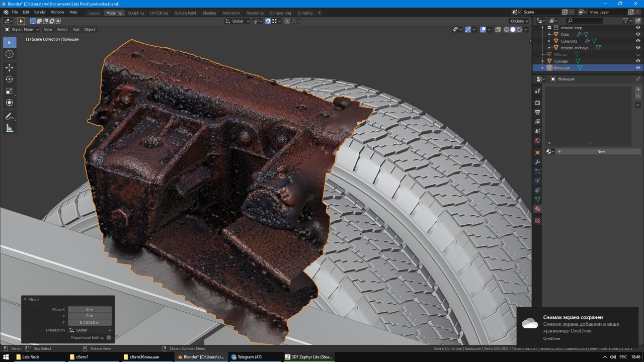Viewport: 644px width, 362px height.
Task: Activate the Rotate tool
Action: tap(10, 79)
